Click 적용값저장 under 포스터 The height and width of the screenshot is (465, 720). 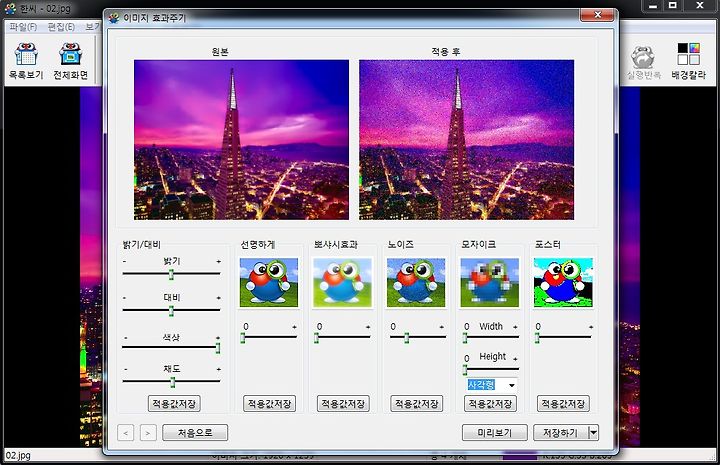pos(563,403)
